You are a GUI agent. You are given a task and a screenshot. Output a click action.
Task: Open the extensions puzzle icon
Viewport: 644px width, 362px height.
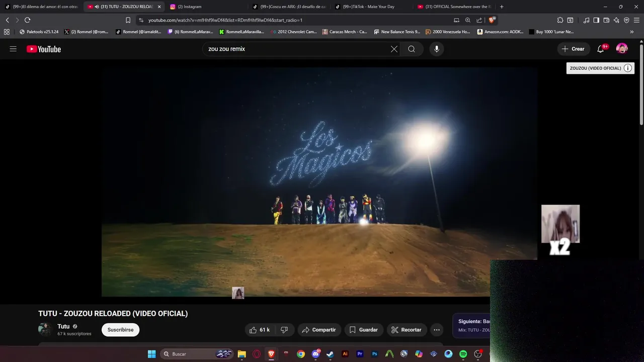point(560,20)
